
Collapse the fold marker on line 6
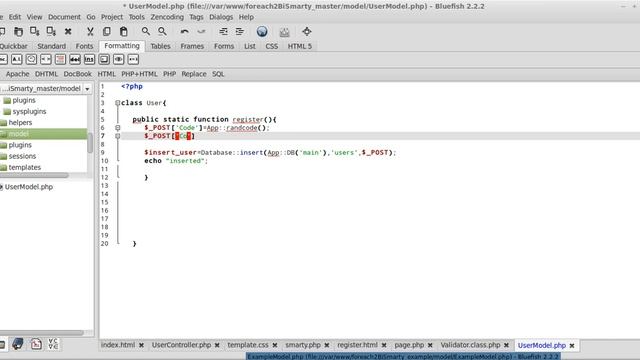(x=118, y=128)
